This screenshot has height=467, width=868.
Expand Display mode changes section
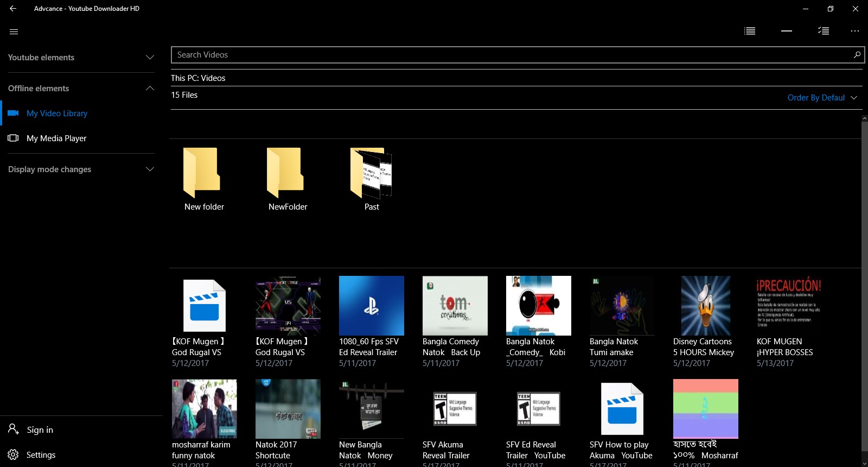pyautogui.click(x=81, y=169)
